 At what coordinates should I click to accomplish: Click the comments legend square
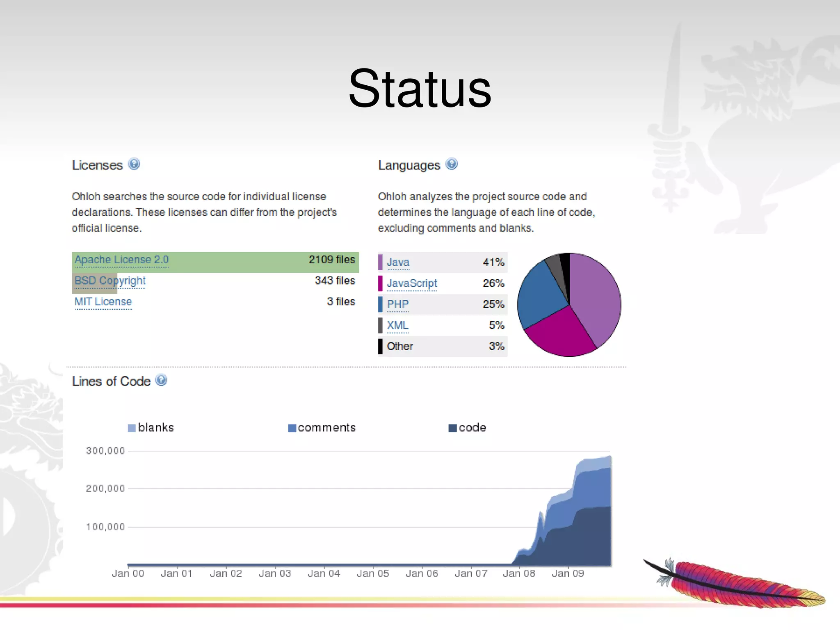click(292, 428)
